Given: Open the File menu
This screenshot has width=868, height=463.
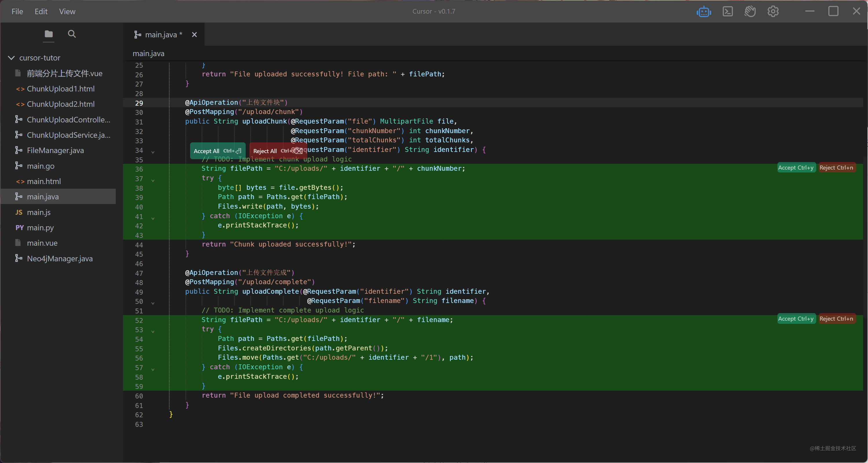Looking at the screenshot, I should tap(17, 12).
